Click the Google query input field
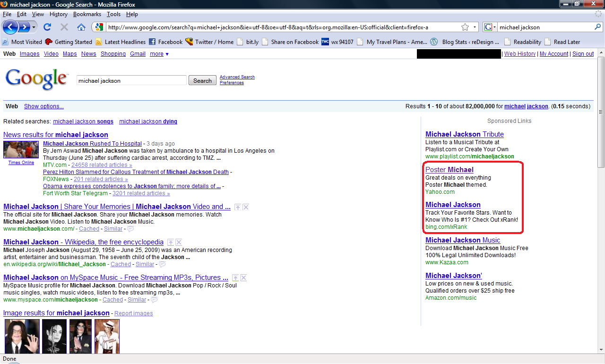This screenshot has width=605, height=364. [x=131, y=81]
